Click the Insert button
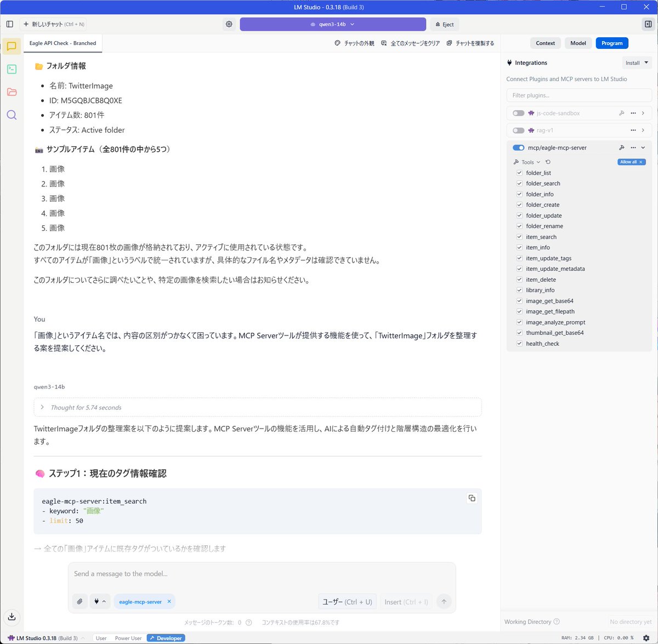658x644 pixels. (406, 601)
